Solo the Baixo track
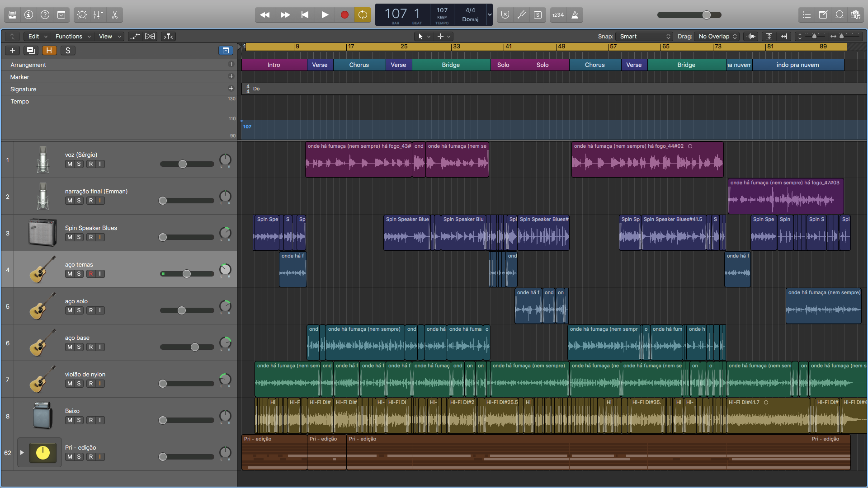The width and height of the screenshot is (868, 488). coord(79,420)
